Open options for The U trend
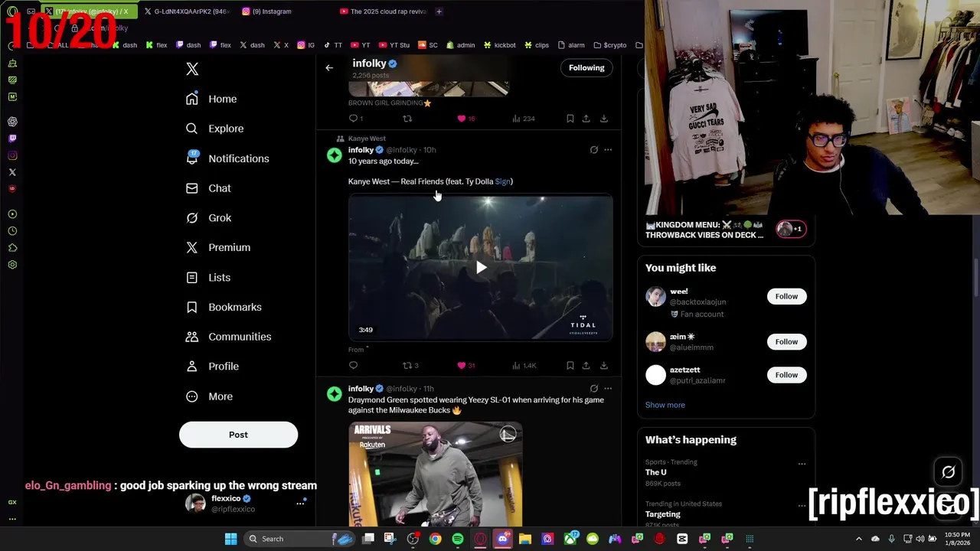 802,464
